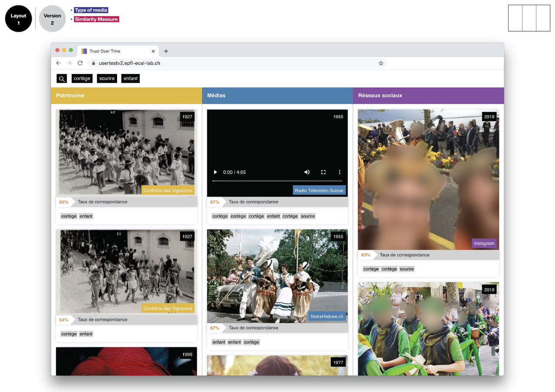Click the NotreHistoire.ch source label
The image size is (555, 392).
(x=327, y=316)
